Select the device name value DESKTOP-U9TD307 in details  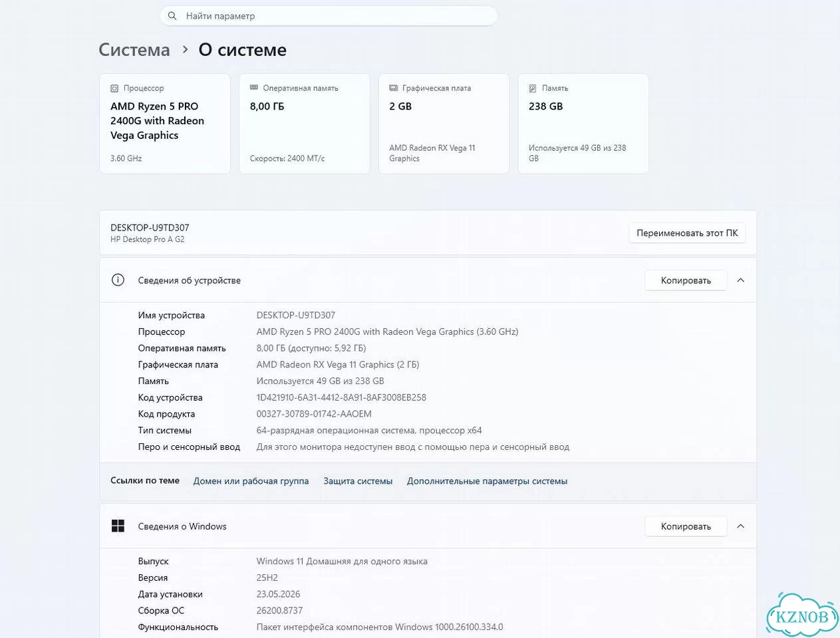[296, 315]
